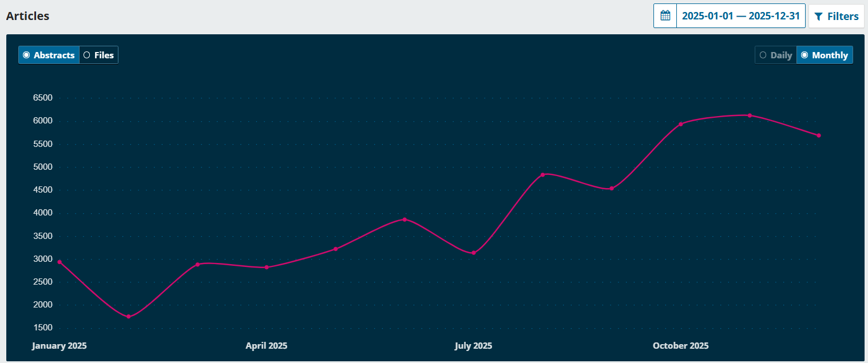Select the Daily view option
This screenshot has height=363, width=868.
(x=775, y=55)
